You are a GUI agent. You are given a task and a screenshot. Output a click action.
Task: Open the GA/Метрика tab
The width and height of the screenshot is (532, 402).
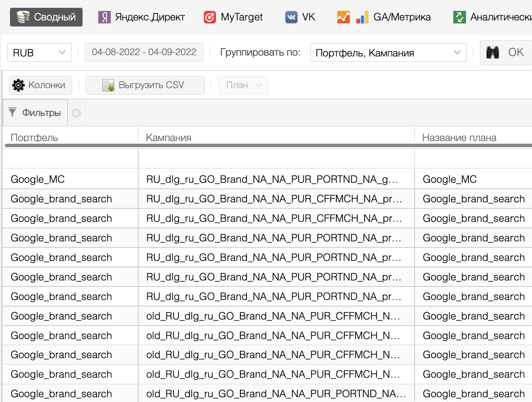pos(402,17)
